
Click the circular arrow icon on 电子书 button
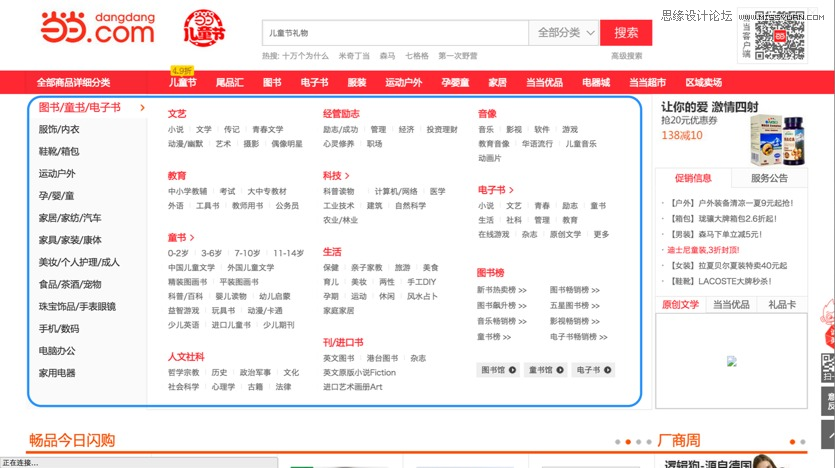pyautogui.click(x=608, y=370)
